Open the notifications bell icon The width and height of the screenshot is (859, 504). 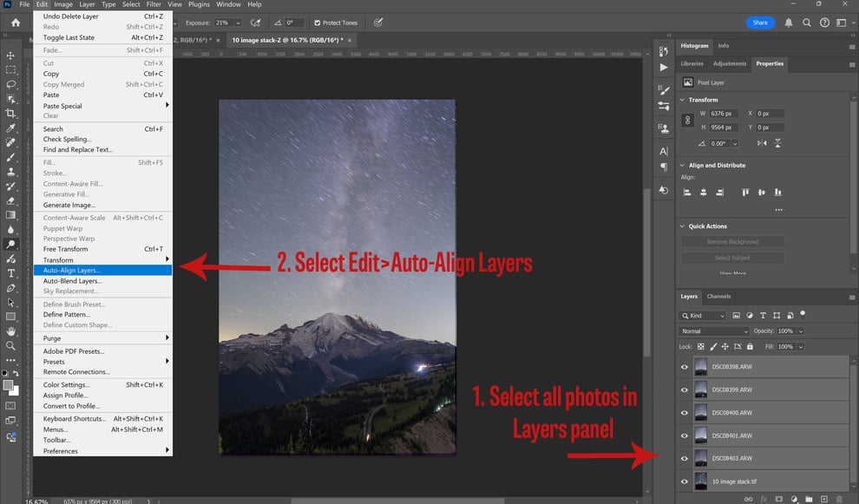pyautogui.click(x=789, y=23)
